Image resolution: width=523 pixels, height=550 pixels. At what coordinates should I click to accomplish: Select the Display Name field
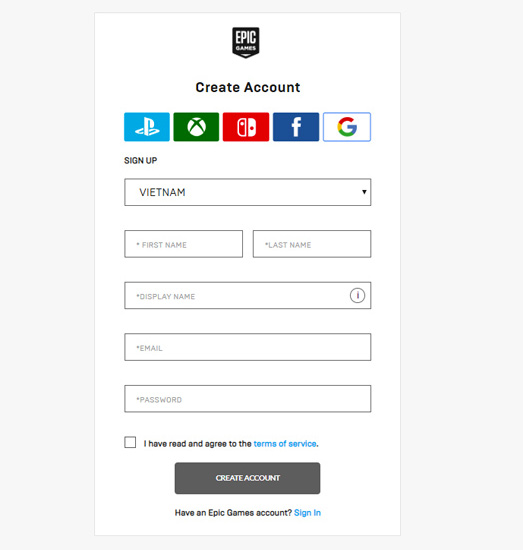coord(248,295)
